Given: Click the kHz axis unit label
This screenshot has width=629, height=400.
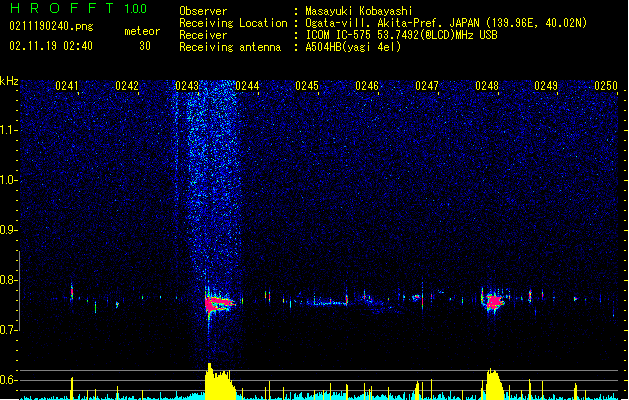Looking at the screenshot, I should [x=9, y=81].
